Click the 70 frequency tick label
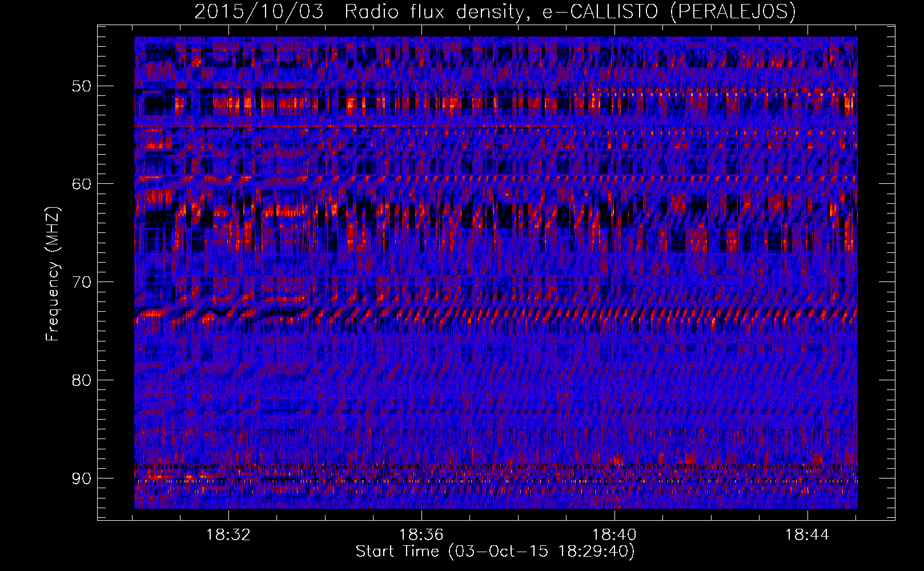 [81, 282]
